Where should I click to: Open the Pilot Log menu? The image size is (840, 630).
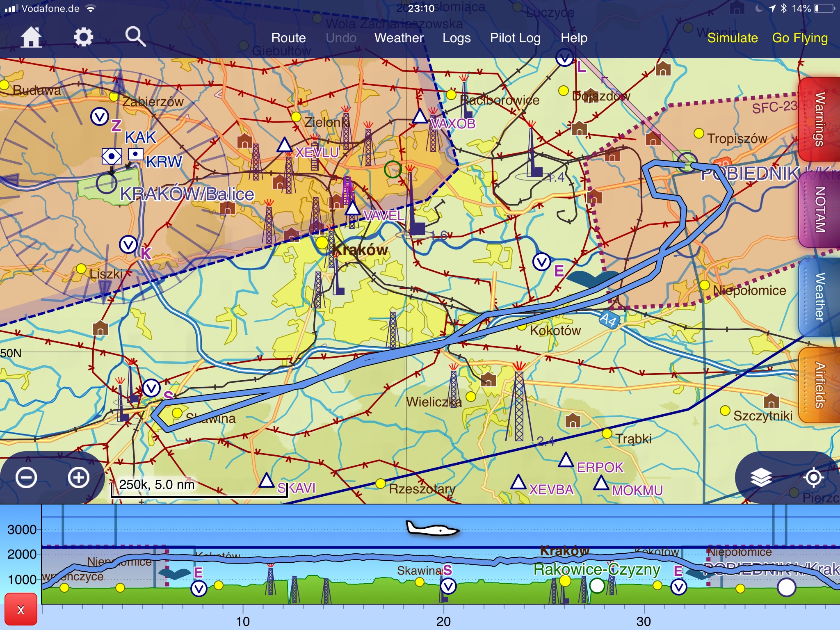(x=515, y=38)
